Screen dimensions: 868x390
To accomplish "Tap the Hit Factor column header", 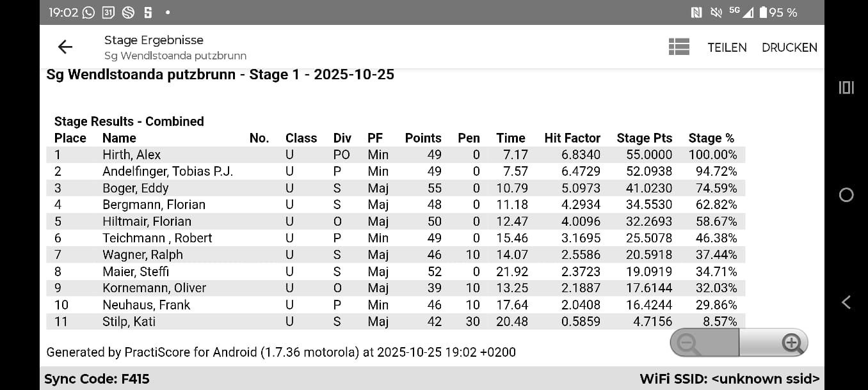I will point(572,138).
